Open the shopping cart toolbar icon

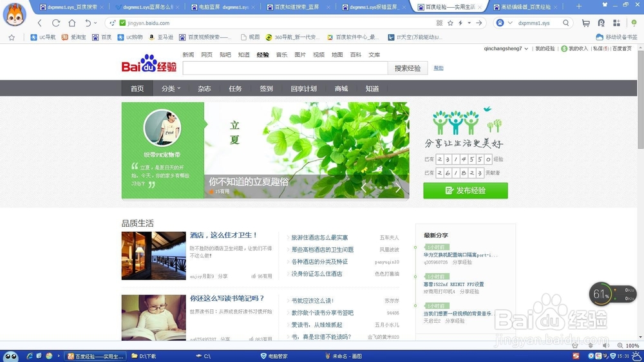coord(586,23)
